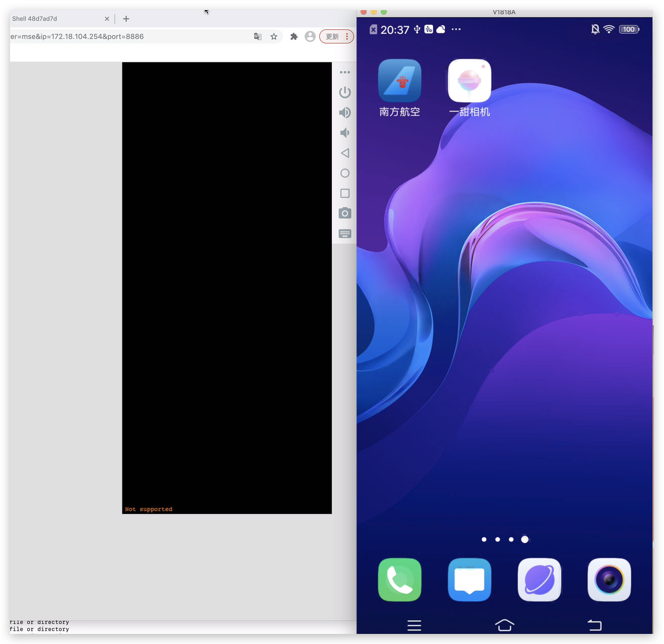
Task: Tap the 100 battery indicator on the phone
Action: pos(629,29)
